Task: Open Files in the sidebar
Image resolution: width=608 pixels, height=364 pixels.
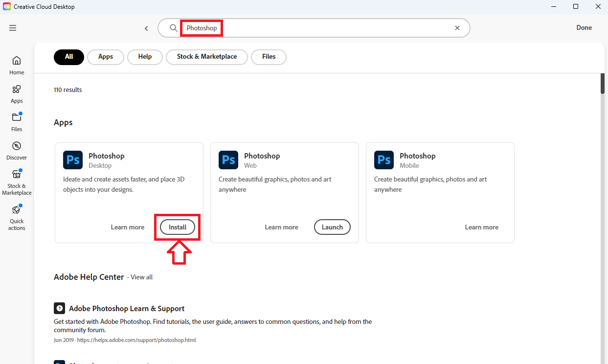Action: click(x=17, y=117)
